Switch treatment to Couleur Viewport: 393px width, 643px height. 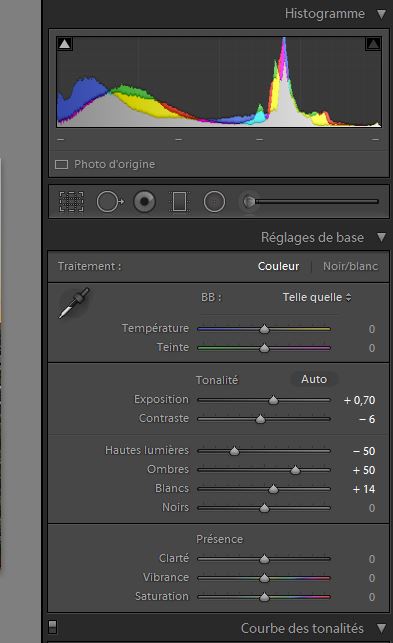coord(278,266)
